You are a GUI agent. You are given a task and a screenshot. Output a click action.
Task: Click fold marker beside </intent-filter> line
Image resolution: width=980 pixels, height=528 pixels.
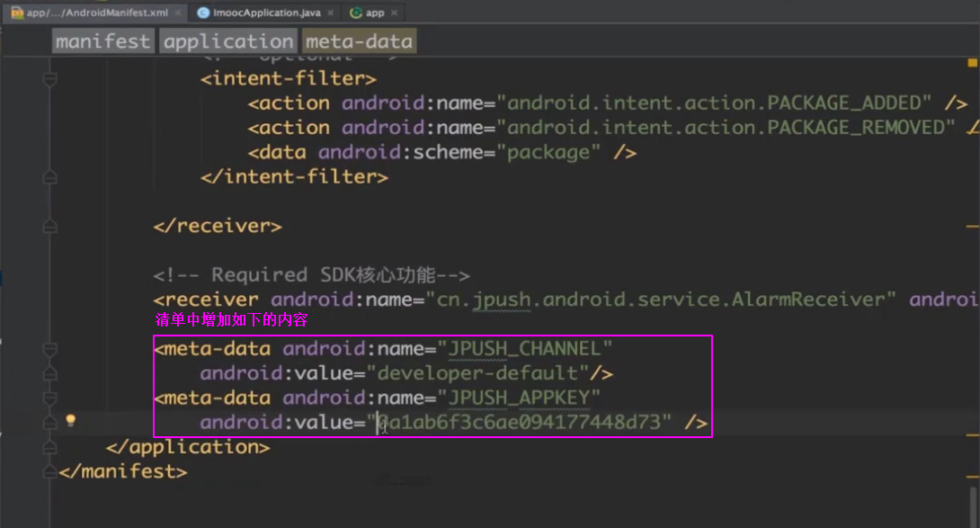pos(50,177)
